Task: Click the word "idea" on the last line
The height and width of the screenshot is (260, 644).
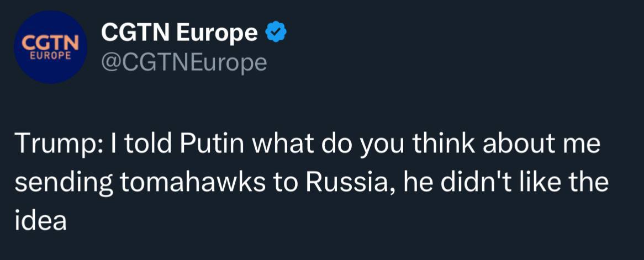Action: tap(40, 220)
